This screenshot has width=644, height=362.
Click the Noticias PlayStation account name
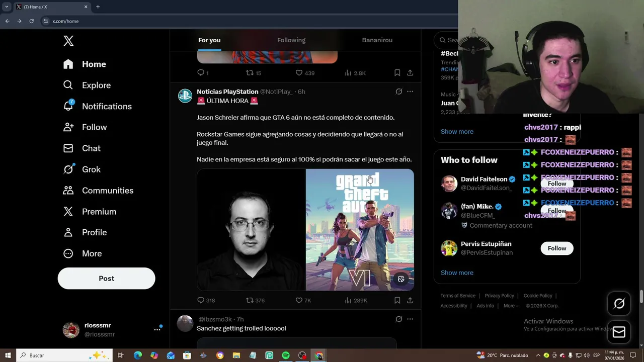click(227, 92)
